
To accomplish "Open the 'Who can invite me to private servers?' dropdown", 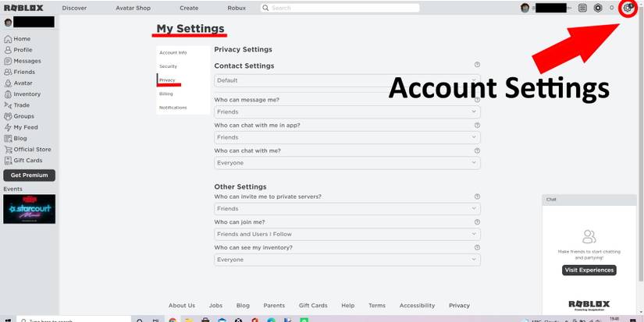I will (347, 209).
